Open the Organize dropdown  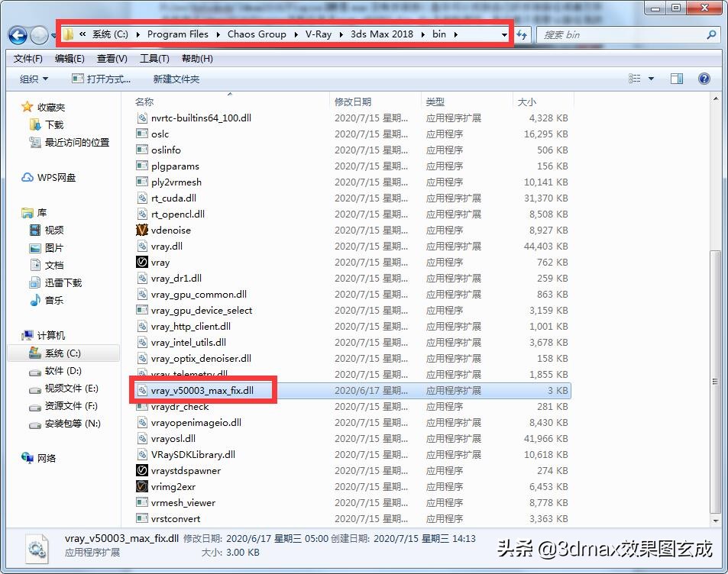pos(34,79)
